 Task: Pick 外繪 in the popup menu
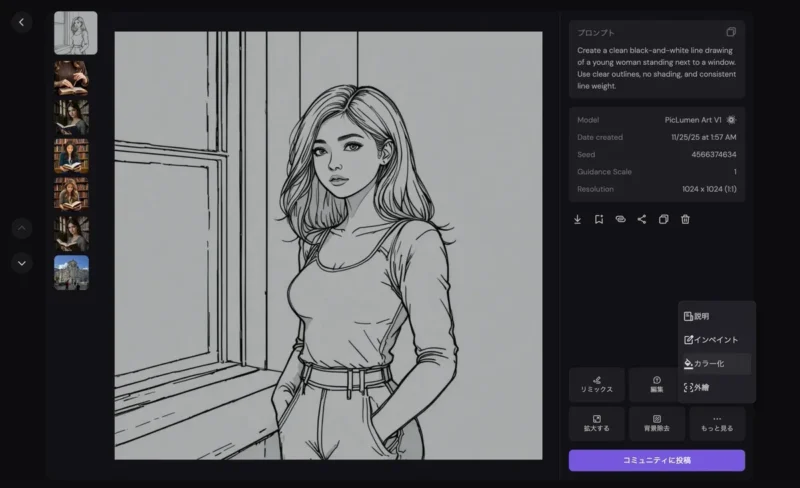click(715, 387)
